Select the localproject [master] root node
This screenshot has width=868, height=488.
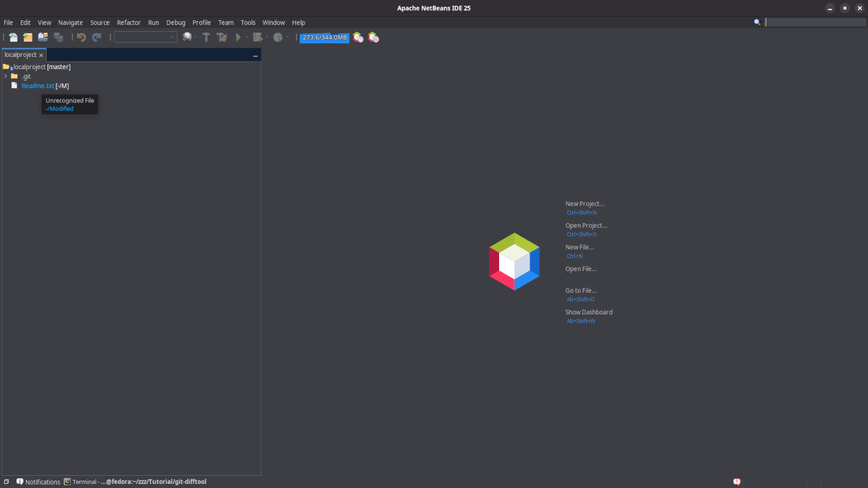(x=42, y=67)
